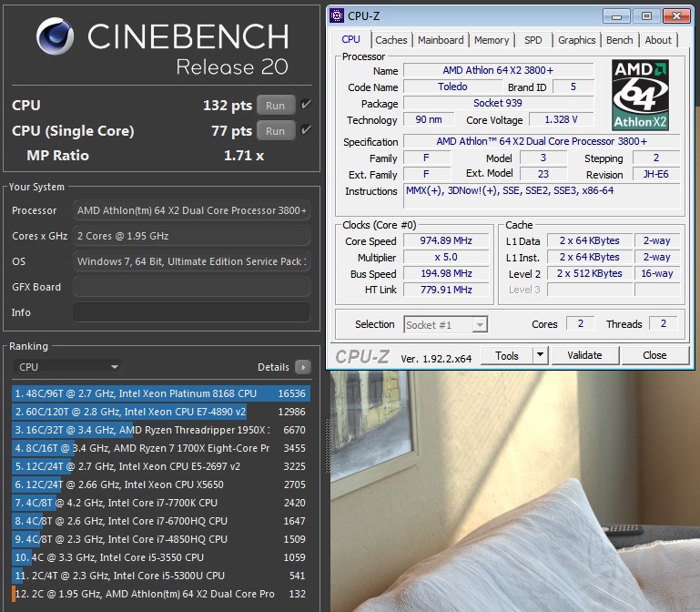Select ranking row Intel Xeon X5650
The image size is (700, 612).
click(161, 484)
